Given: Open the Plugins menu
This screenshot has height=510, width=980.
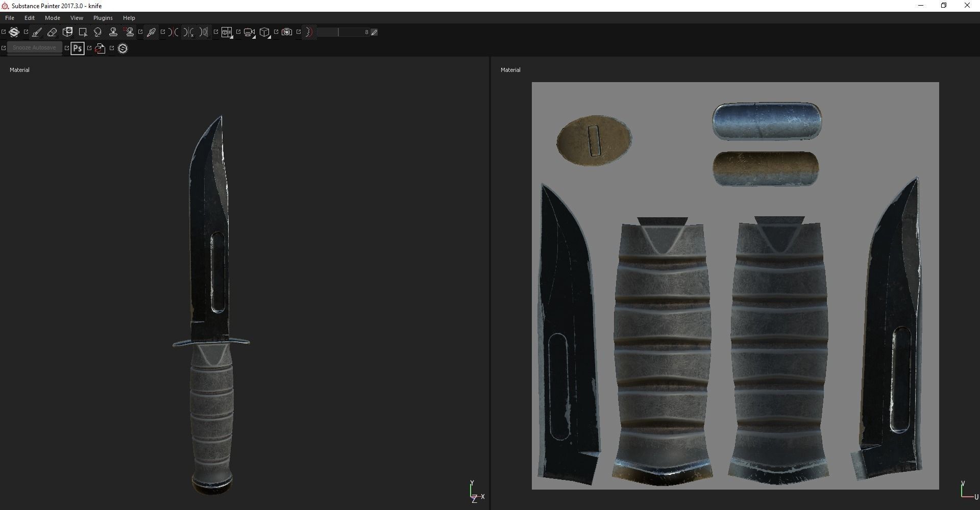Looking at the screenshot, I should click(103, 18).
